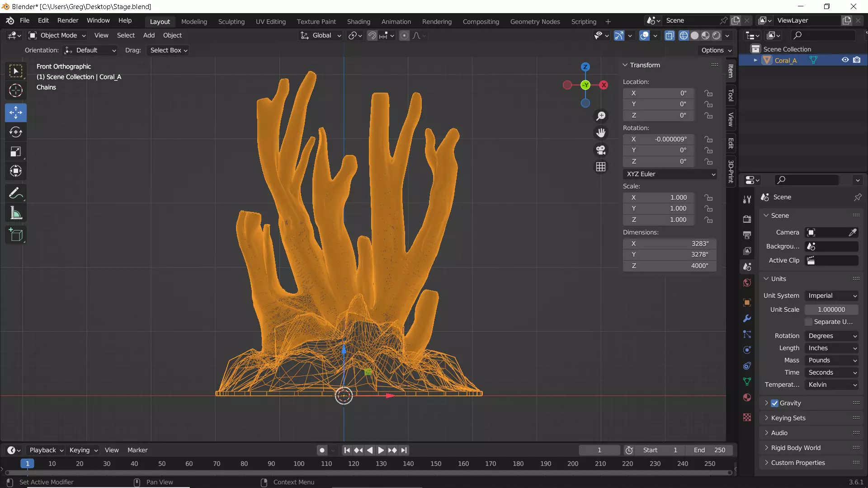Lock Rotation Z padlock
Viewport: 868px width, 488px height.
point(708,161)
